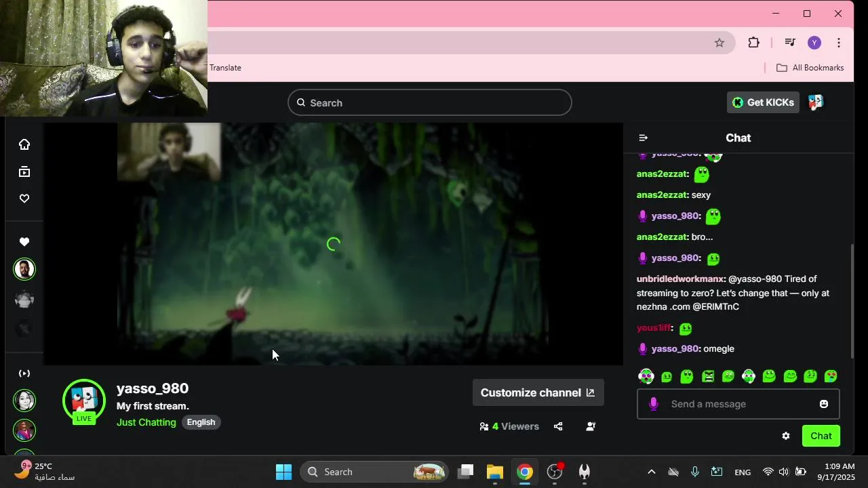Click the Windows taskbar Search box
The width and height of the screenshot is (868, 488).
point(374,472)
